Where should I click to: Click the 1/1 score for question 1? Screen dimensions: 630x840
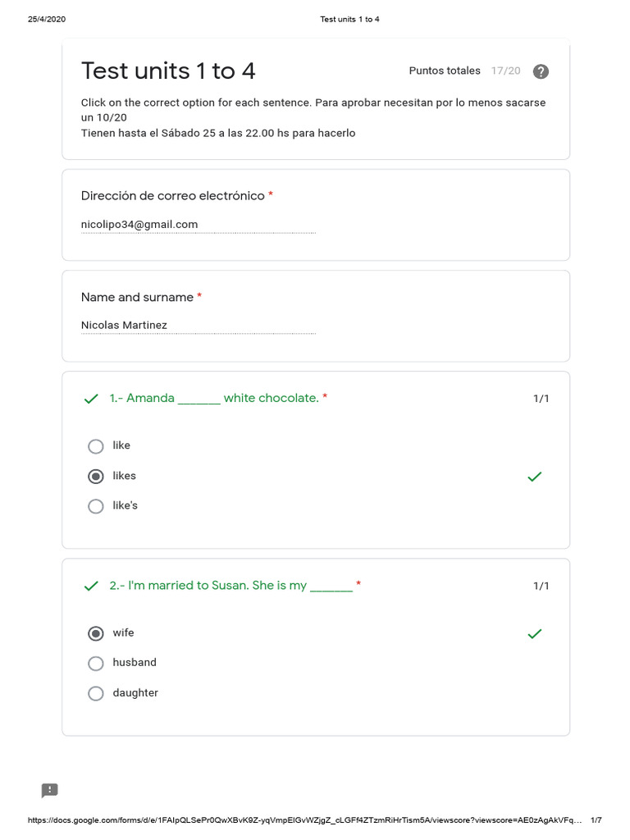coord(541,399)
